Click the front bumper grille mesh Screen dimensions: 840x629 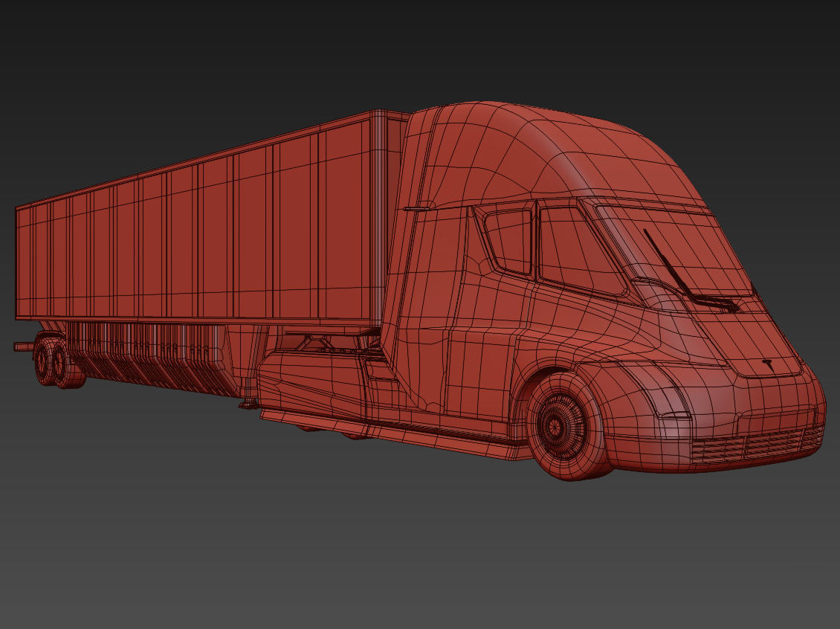[x=757, y=446]
